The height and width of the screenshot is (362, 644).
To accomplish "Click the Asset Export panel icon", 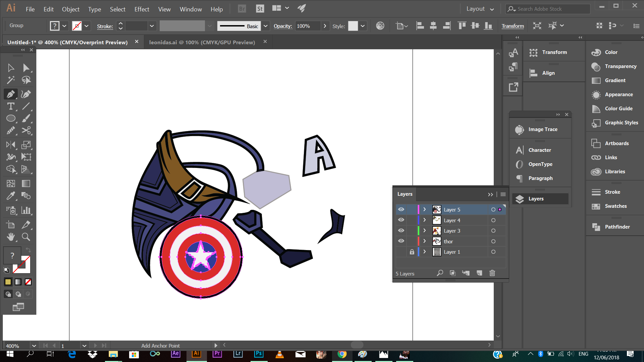I will pyautogui.click(x=513, y=87).
